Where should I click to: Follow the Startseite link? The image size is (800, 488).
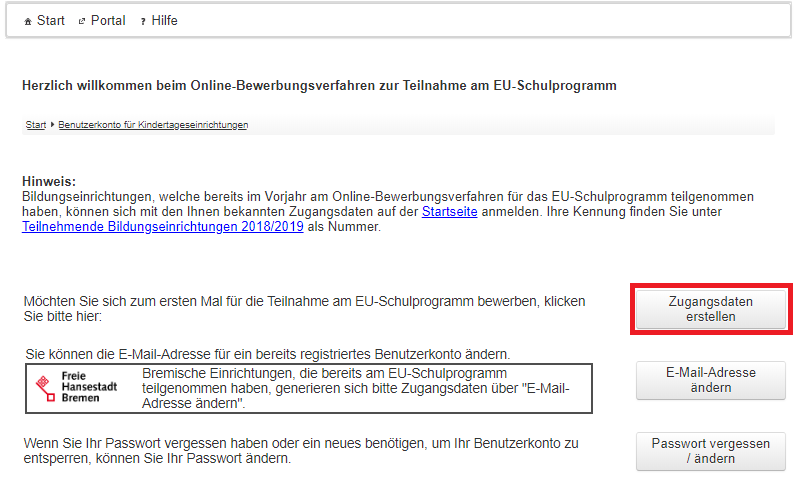pyautogui.click(x=449, y=212)
